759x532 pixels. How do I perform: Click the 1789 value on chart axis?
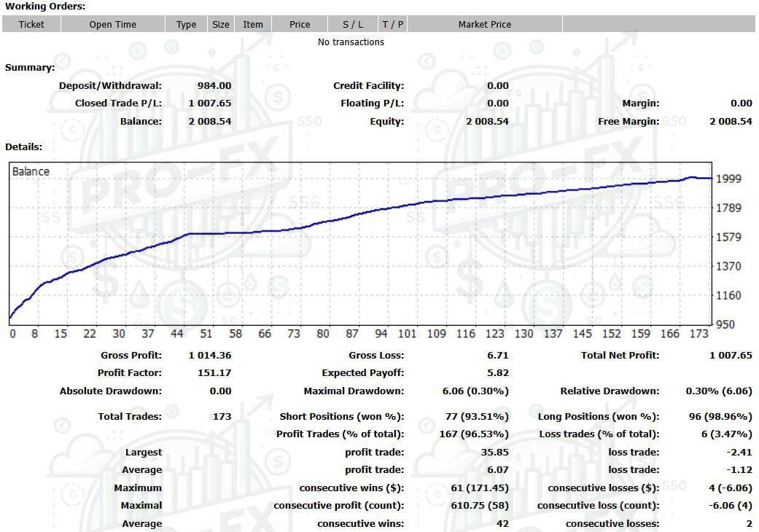(728, 208)
